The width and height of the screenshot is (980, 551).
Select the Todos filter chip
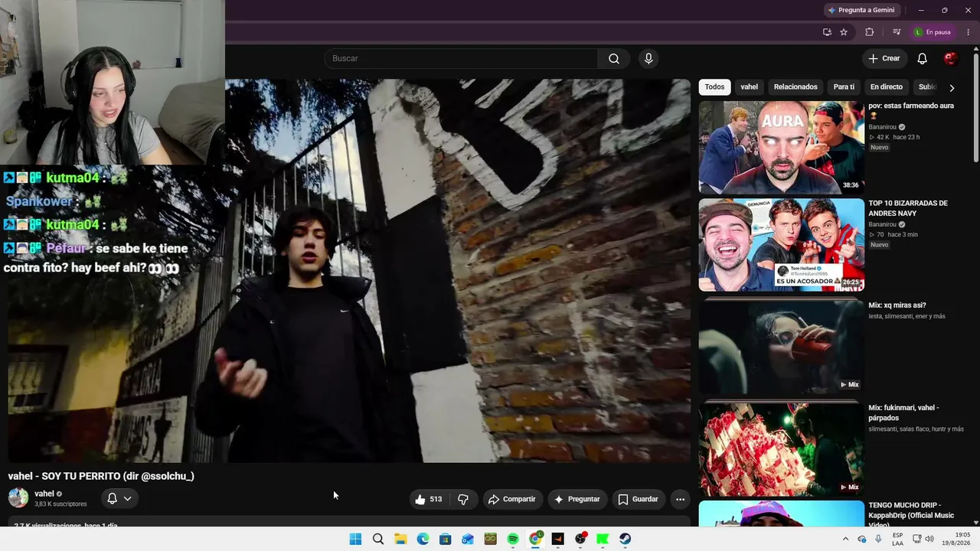coord(714,87)
